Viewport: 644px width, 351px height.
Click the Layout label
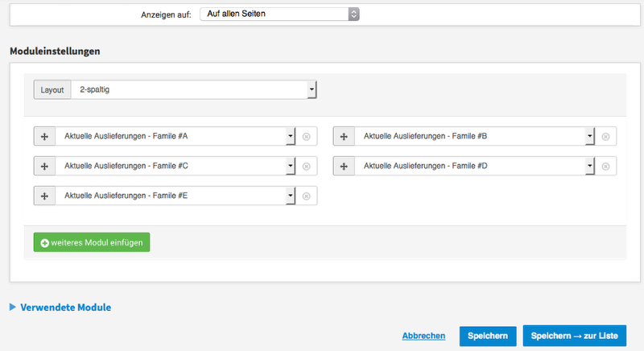tap(52, 90)
